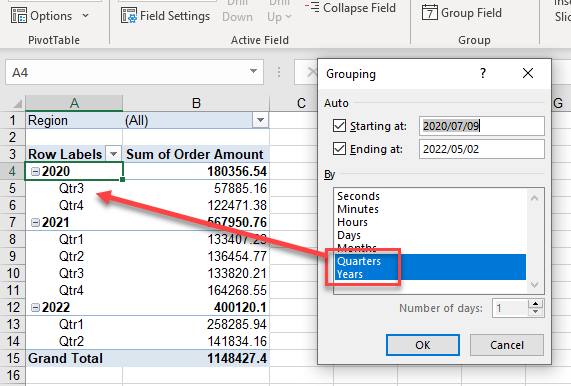Select cell with value 57885.16
Viewport: 571px width, 386px height.
tap(196, 188)
